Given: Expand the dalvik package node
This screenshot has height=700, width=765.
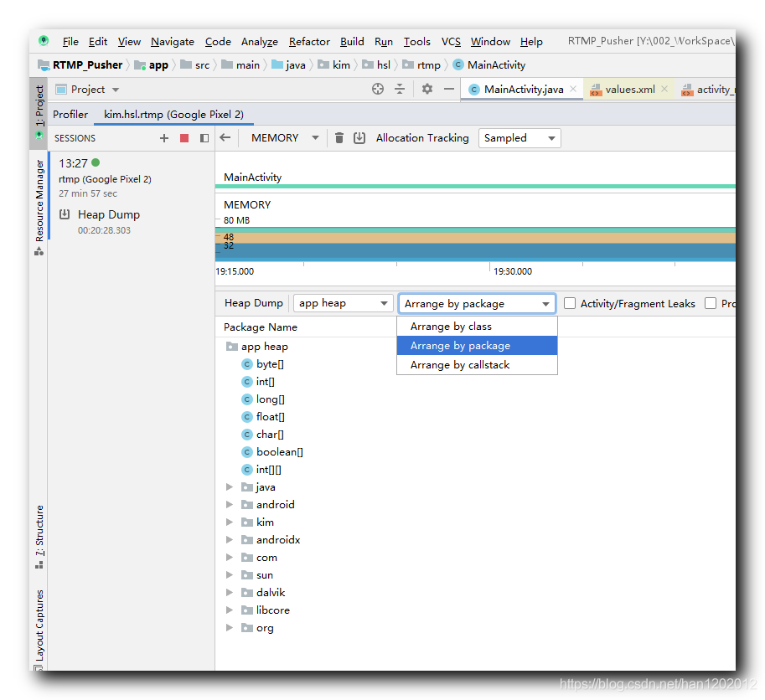Looking at the screenshot, I should point(230,592).
